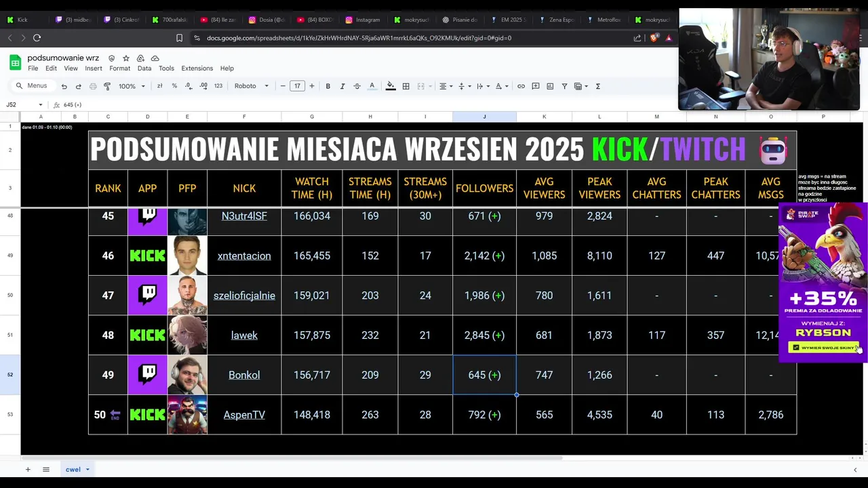Click the Create a filter icon
The image size is (868, 488).
tap(564, 86)
